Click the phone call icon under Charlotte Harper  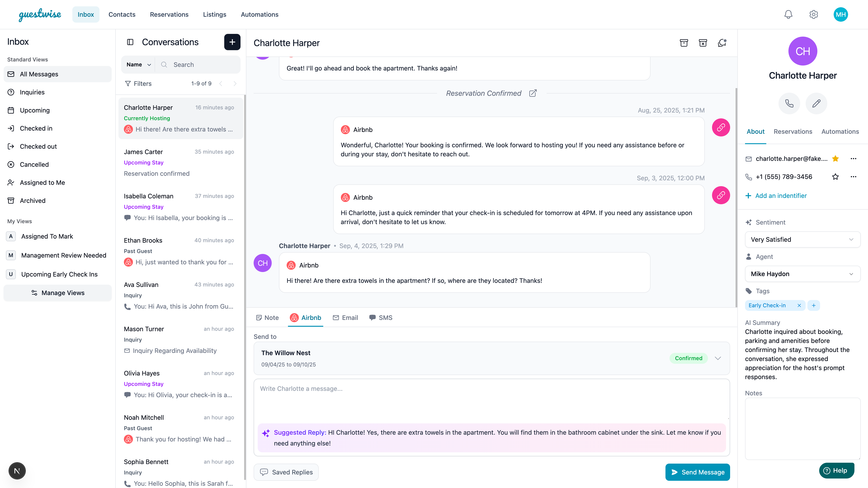pos(789,103)
